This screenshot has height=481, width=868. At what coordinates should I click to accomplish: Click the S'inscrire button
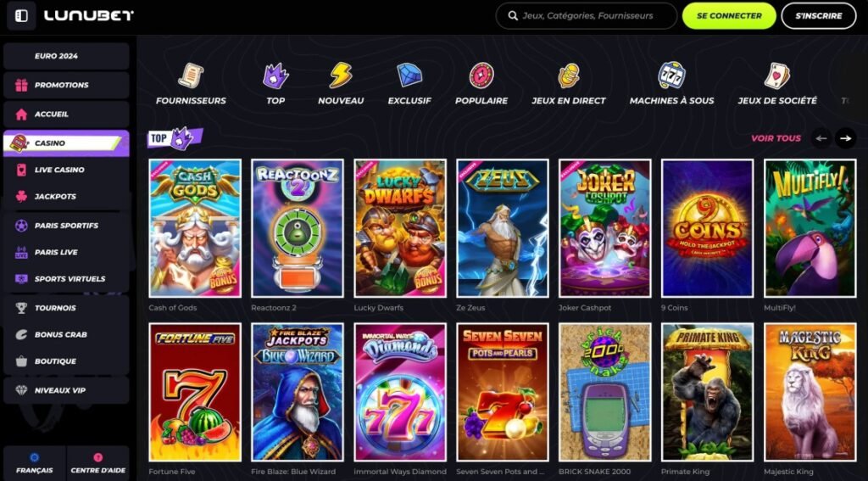[x=818, y=15]
